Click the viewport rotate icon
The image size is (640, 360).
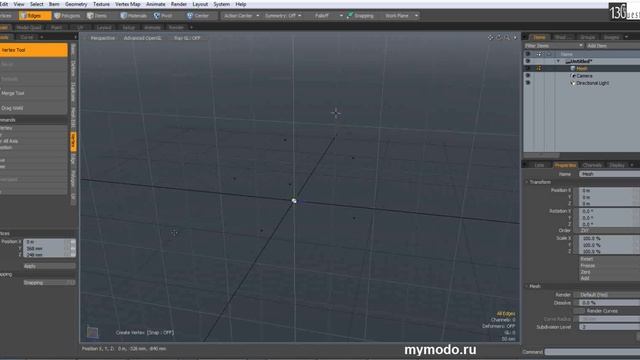pyautogui.click(x=499, y=38)
